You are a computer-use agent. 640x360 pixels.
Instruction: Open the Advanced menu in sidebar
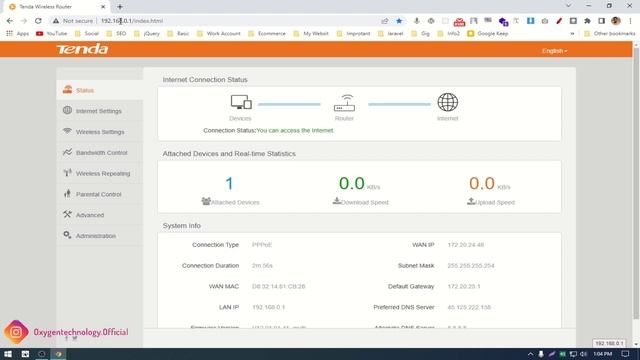pos(100,215)
